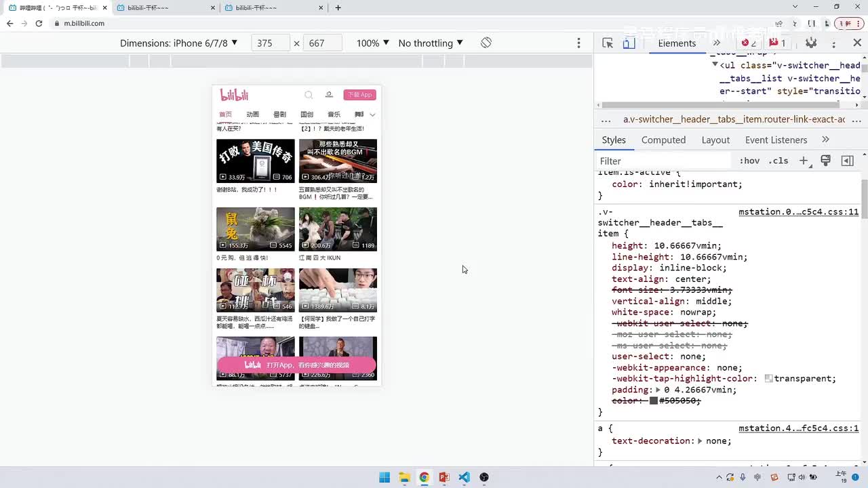The image size is (868, 488).
Task: Show the DevTools error count badge
Action: 749,43
